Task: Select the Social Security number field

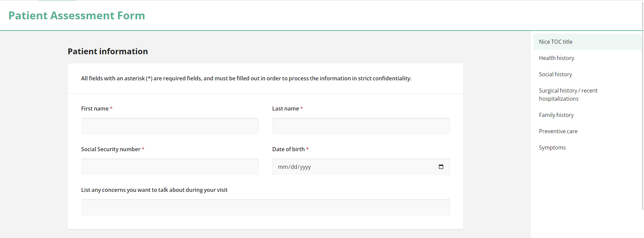Action: point(170,166)
